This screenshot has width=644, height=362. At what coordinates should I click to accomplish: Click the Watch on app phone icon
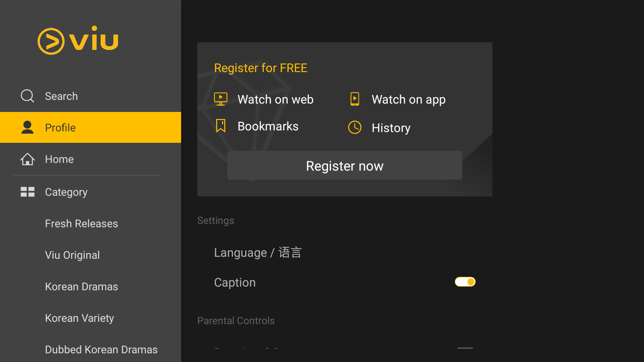tap(355, 99)
